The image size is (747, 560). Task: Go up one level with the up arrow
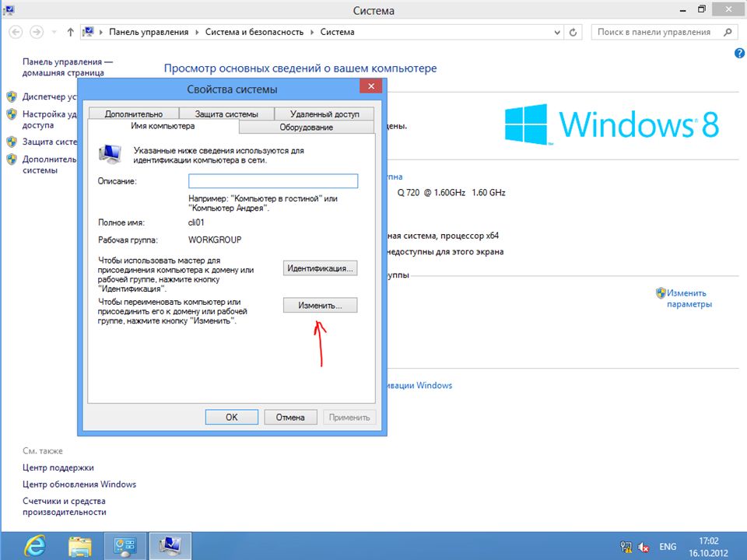tap(71, 32)
